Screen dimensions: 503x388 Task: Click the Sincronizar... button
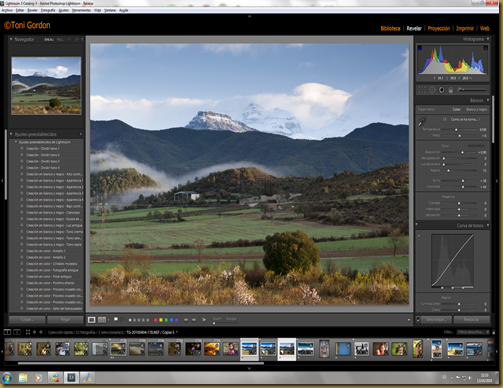pos(436,319)
